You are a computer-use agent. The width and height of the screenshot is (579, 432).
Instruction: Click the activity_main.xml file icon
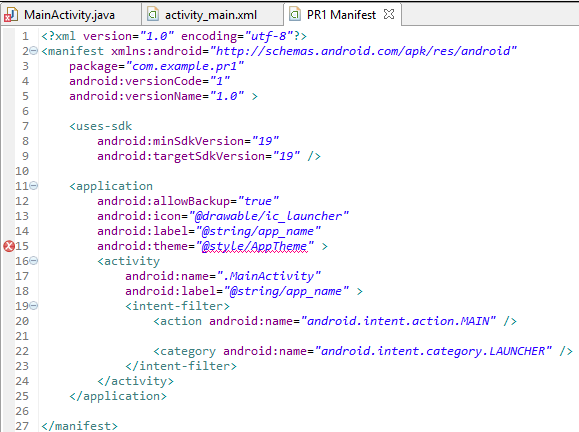[153, 15]
